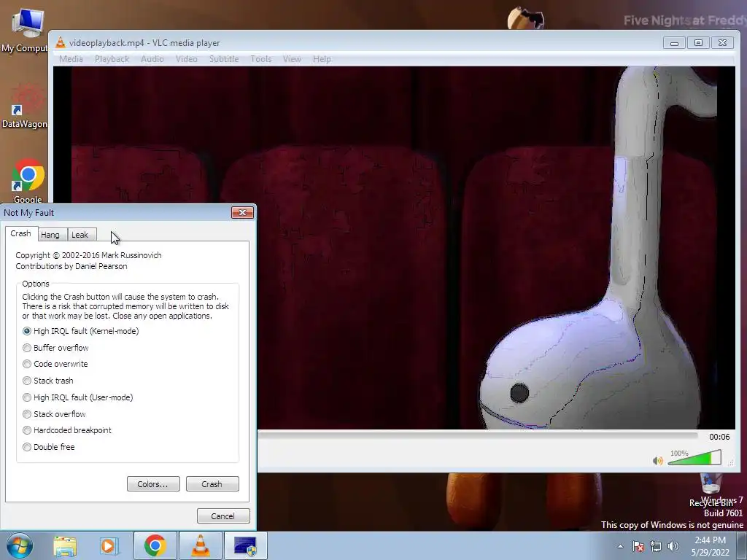Open VLC View menu
Viewport: 747px width, 560px height.
click(292, 59)
